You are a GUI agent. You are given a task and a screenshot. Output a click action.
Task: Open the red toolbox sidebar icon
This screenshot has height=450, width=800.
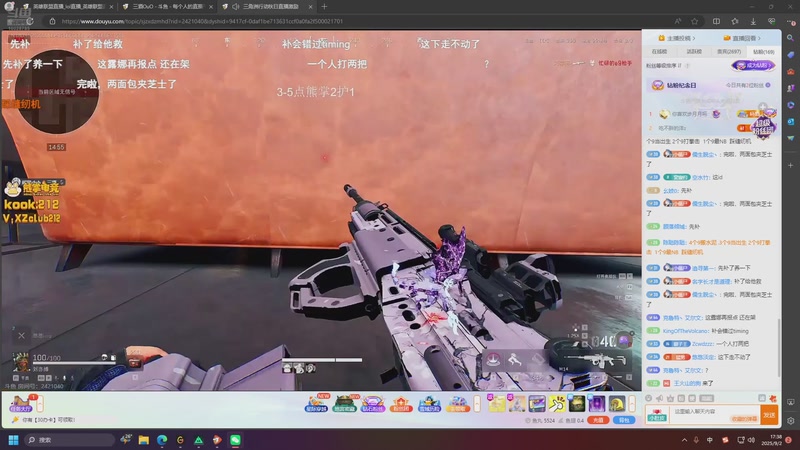[790, 71]
